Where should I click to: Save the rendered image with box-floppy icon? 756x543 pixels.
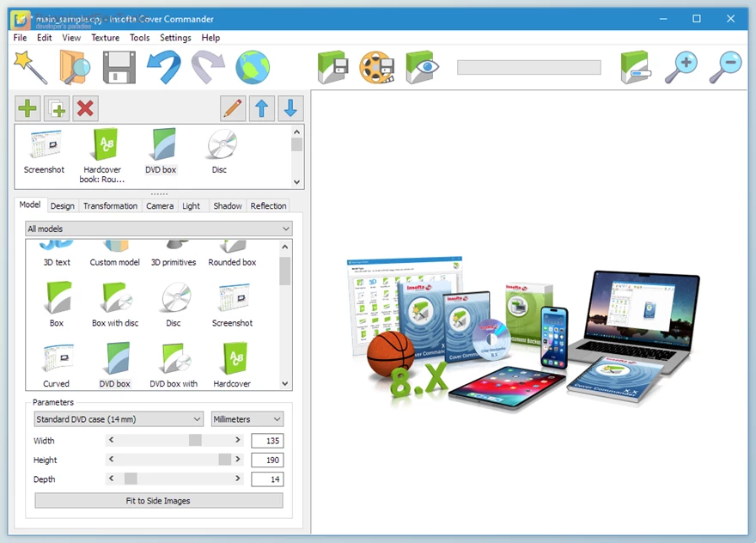coord(332,67)
